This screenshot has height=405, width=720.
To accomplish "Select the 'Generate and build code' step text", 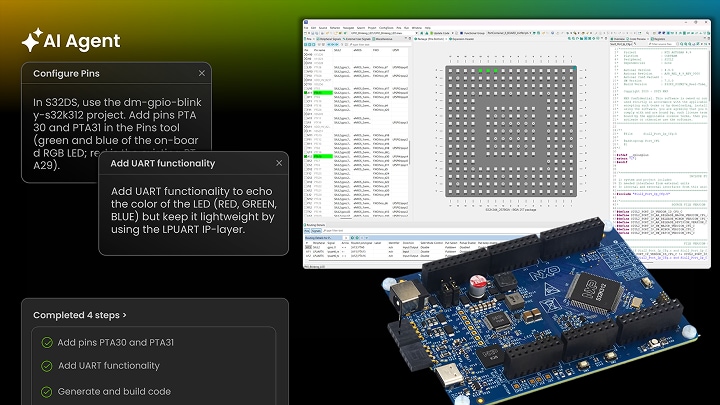I will tap(114, 392).
